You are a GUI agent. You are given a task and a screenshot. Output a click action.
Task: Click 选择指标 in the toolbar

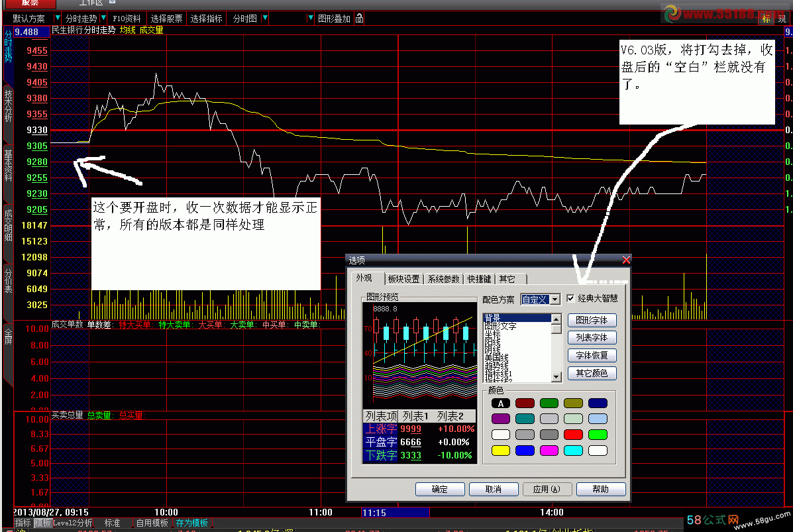pos(206,19)
